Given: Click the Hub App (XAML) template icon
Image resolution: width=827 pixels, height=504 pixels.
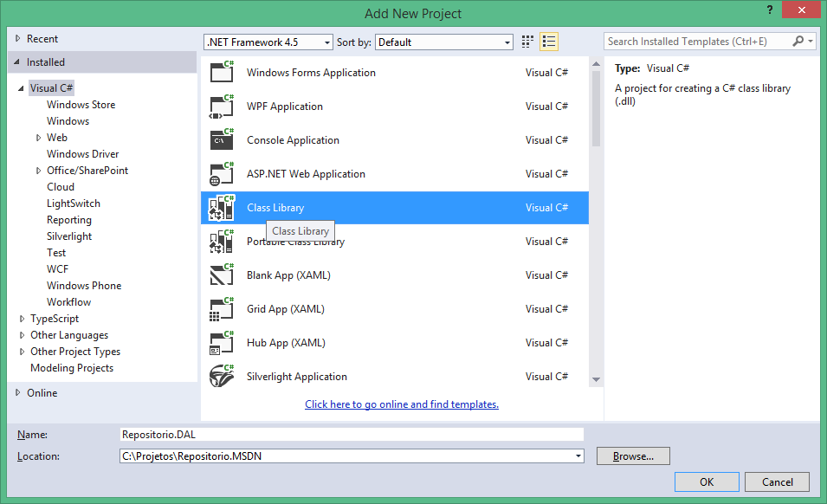Looking at the screenshot, I should [222, 343].
